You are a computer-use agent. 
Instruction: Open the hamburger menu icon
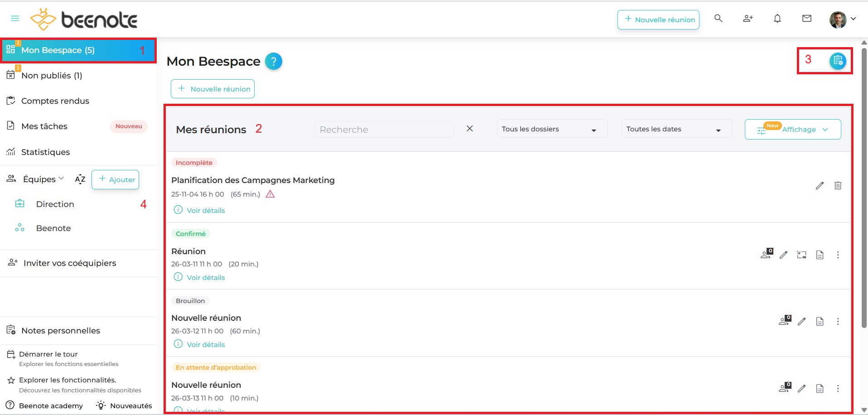(x=15, y=19)
